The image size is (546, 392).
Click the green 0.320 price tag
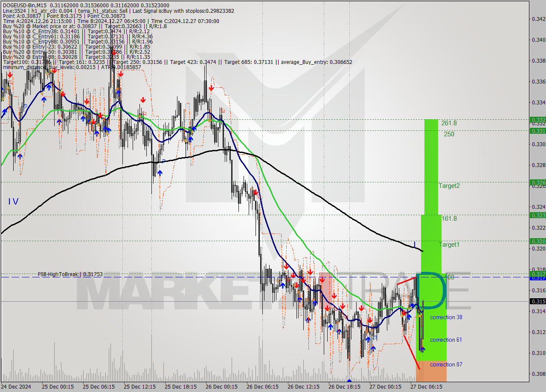coord(537,241)
